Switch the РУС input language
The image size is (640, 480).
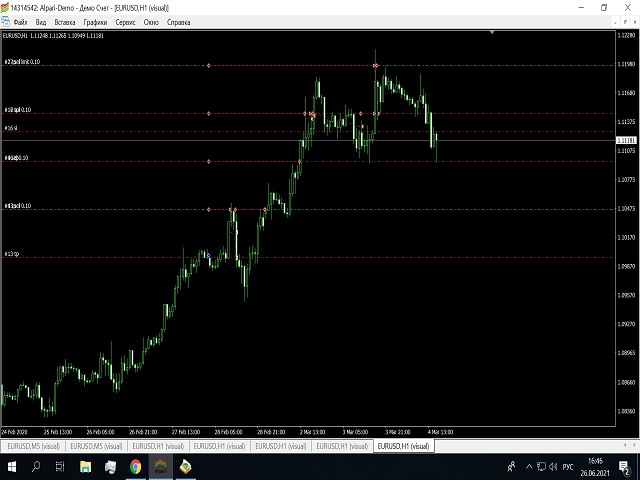[x=568, y=467]
